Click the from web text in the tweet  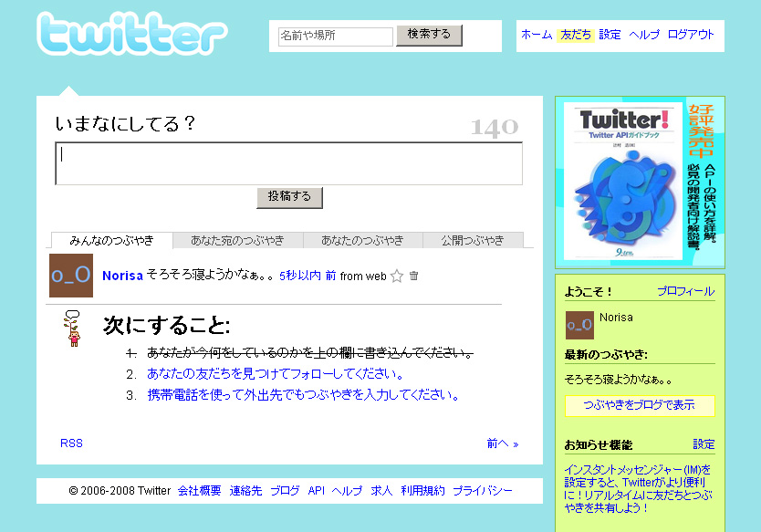point(363,276)
